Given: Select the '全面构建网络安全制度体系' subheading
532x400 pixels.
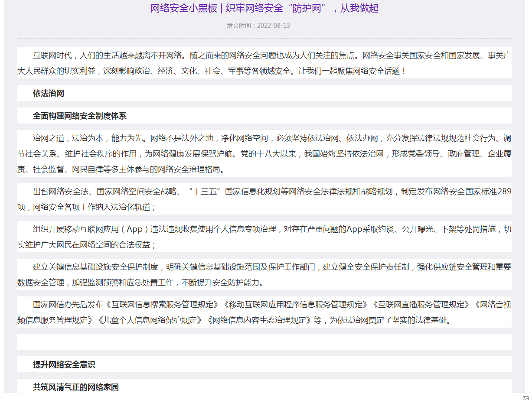Looking at the screenshot, I should (80, 116).
